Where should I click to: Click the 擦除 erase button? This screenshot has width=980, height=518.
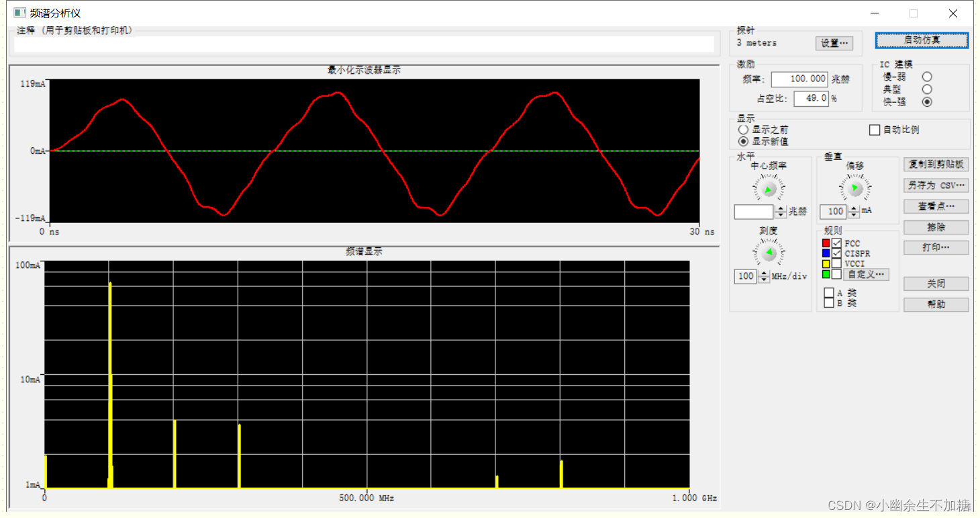click(936, 227)
